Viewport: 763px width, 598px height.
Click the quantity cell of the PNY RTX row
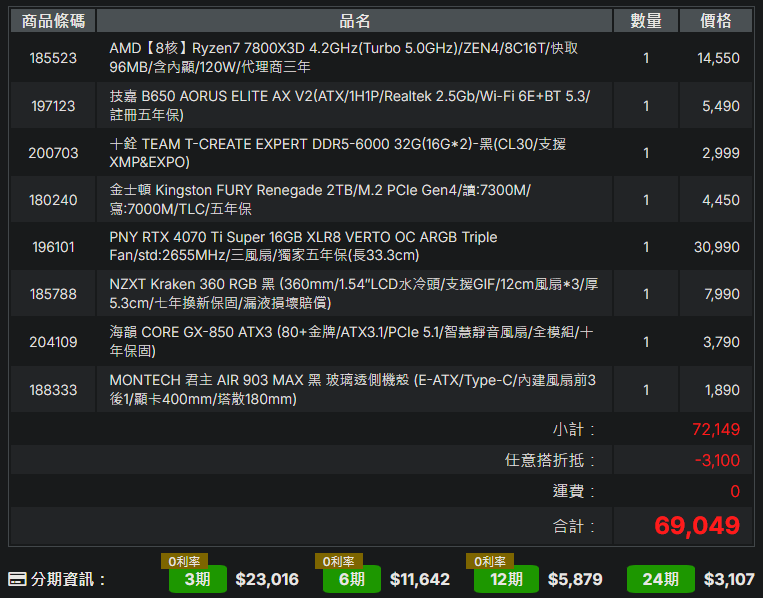pyautogui.click(x=646, y=247)
